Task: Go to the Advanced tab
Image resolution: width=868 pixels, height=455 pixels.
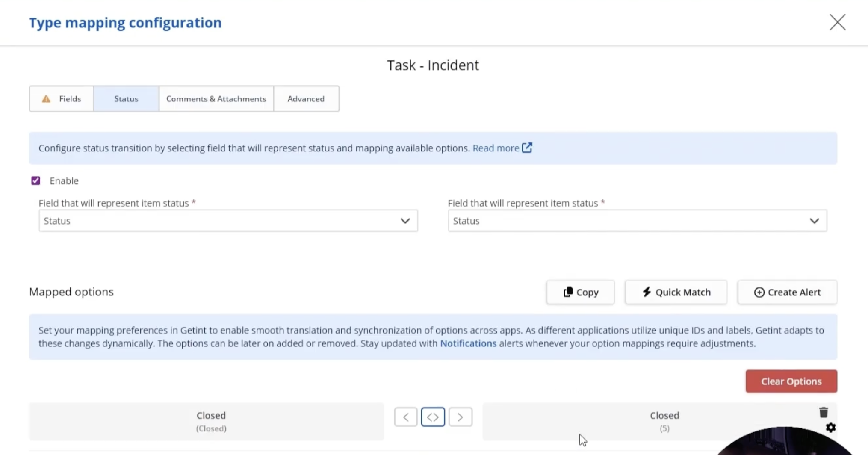Action: 306,99
